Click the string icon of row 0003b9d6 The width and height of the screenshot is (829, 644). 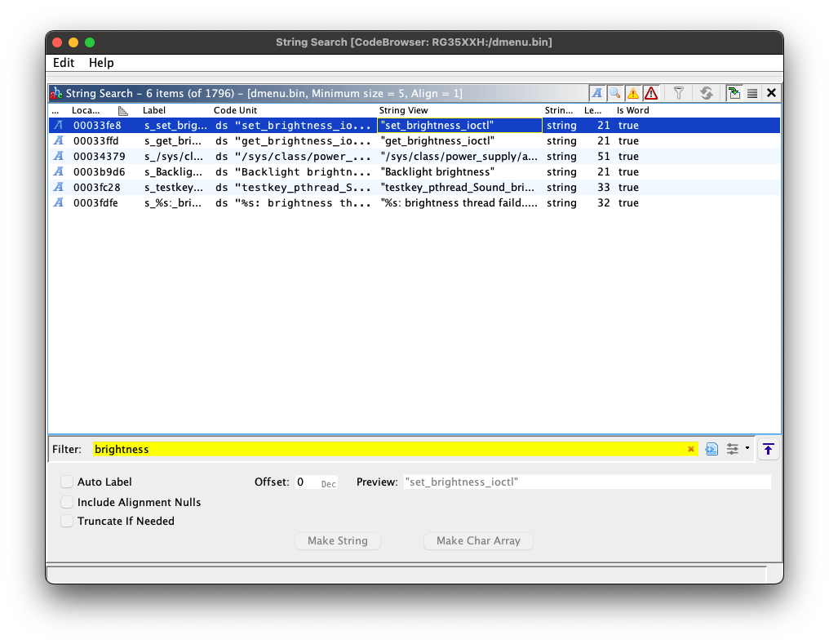pos(59,171)
